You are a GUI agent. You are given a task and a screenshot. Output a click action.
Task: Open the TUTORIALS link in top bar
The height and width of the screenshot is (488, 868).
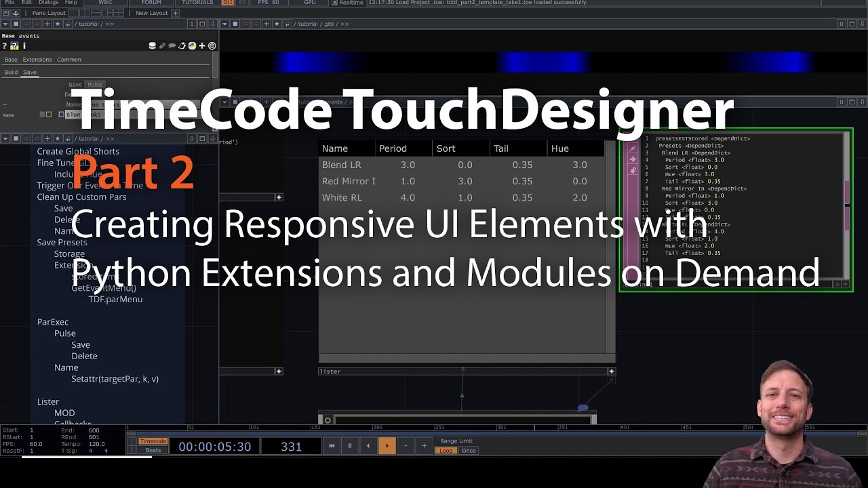197,3
